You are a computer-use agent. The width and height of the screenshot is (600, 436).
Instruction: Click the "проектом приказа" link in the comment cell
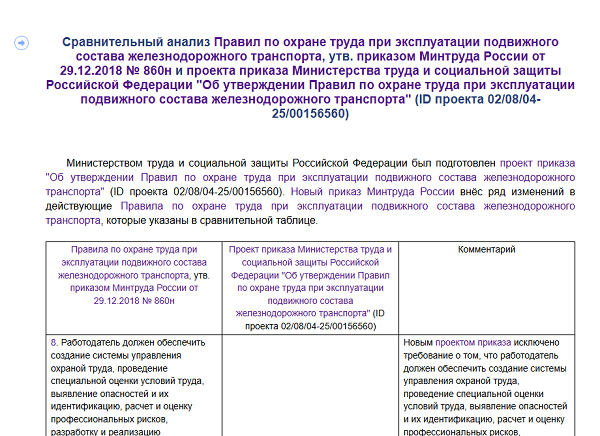[x=473, y=342]
